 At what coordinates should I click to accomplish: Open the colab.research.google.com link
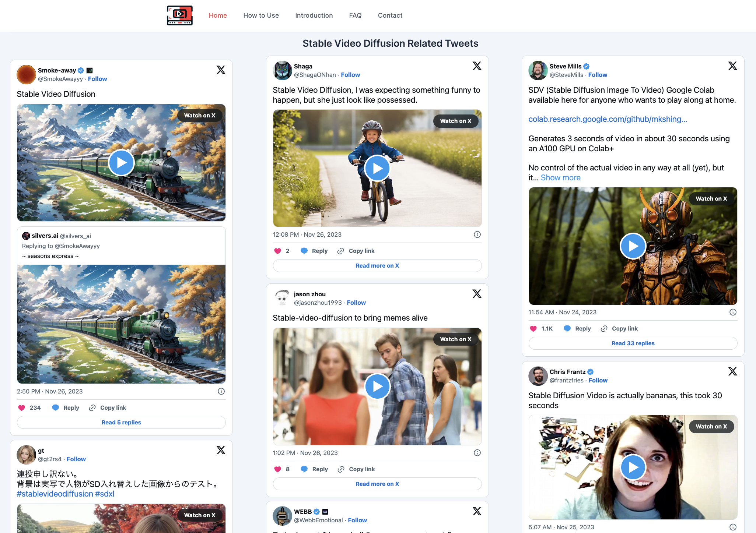(607, 119)
